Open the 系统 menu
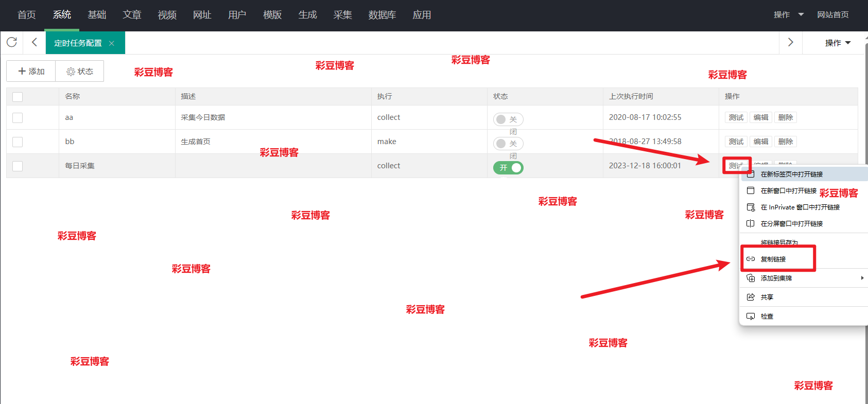The image size is (868, 404). [x=62, y=15]
